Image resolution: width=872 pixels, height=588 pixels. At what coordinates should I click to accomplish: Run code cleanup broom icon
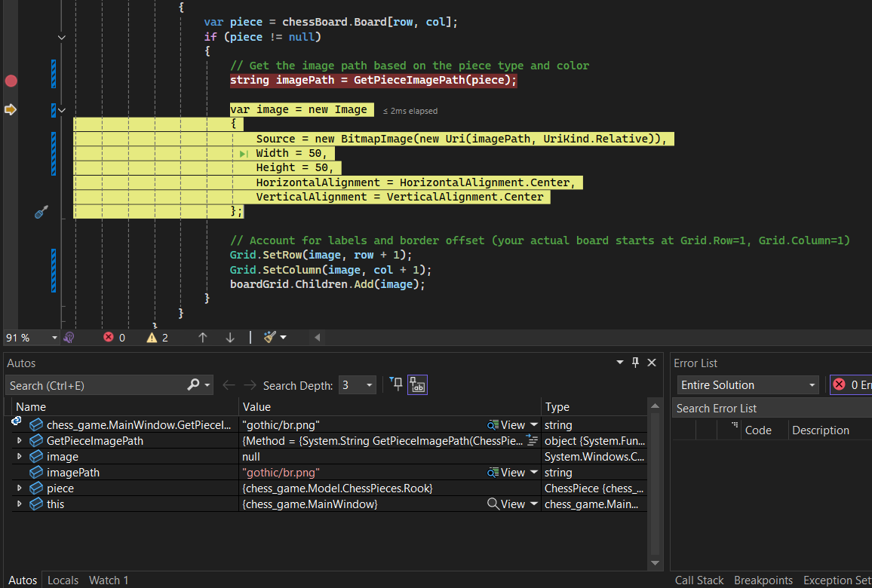270,338
